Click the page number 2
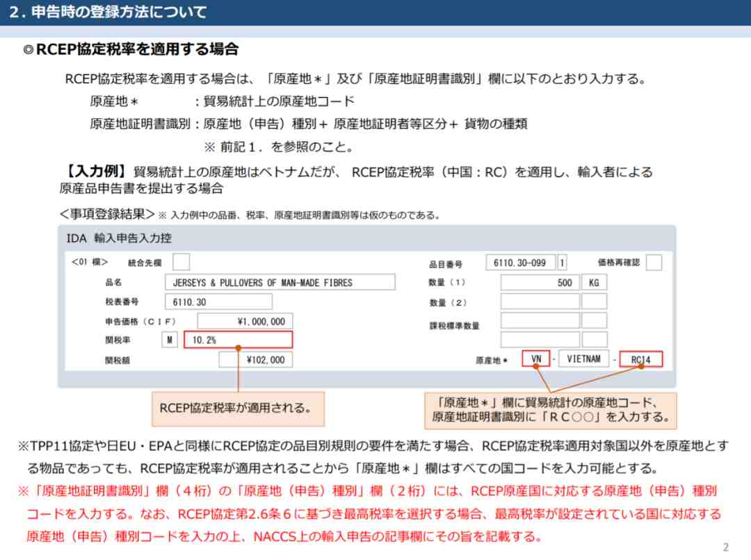The image size is (751, 560). (725, 547)
